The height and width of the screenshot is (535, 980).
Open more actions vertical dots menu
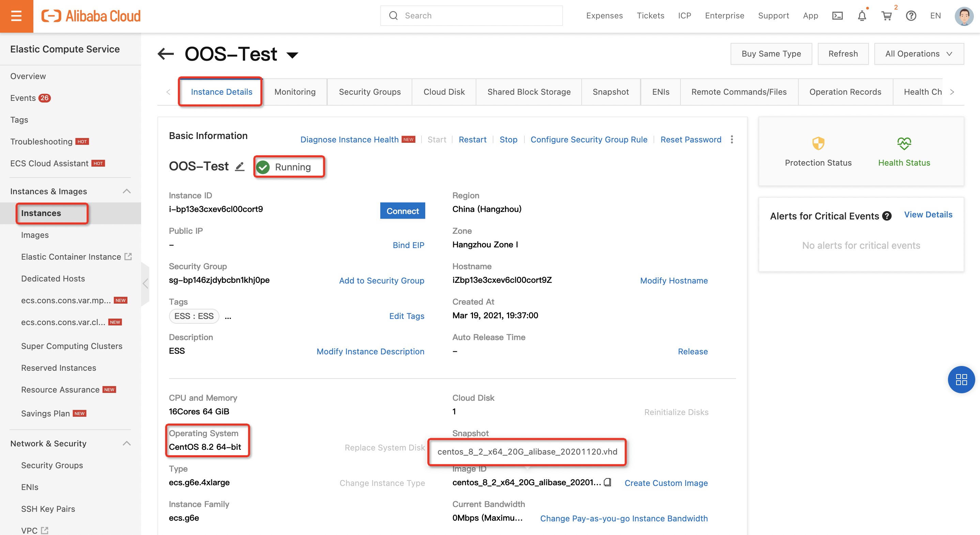[732, 139]
